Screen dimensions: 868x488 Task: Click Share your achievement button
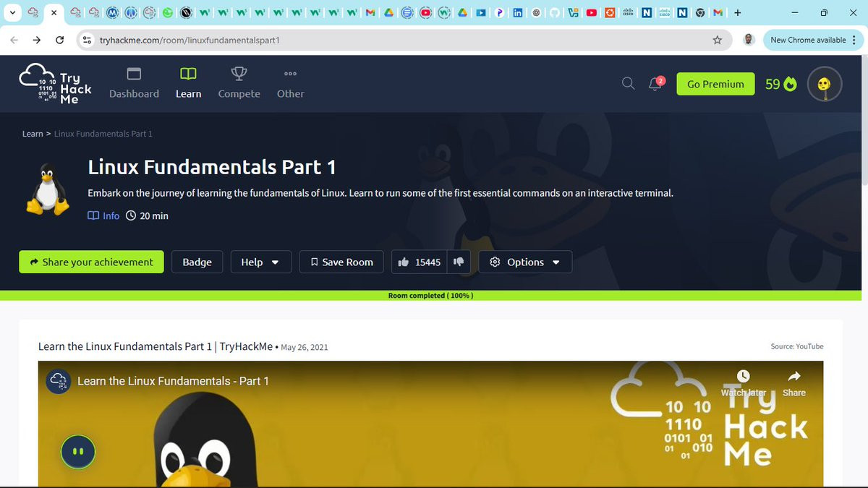click(x=91, y=262)
